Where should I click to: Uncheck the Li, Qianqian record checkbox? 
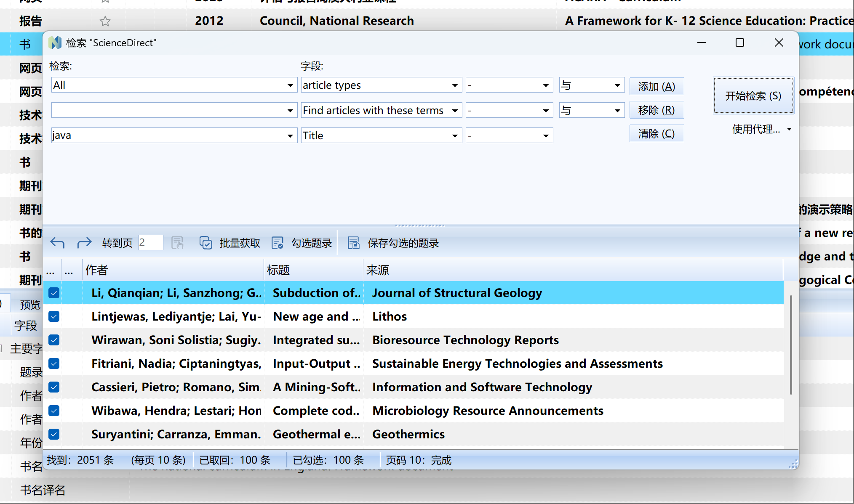point(54,293)
